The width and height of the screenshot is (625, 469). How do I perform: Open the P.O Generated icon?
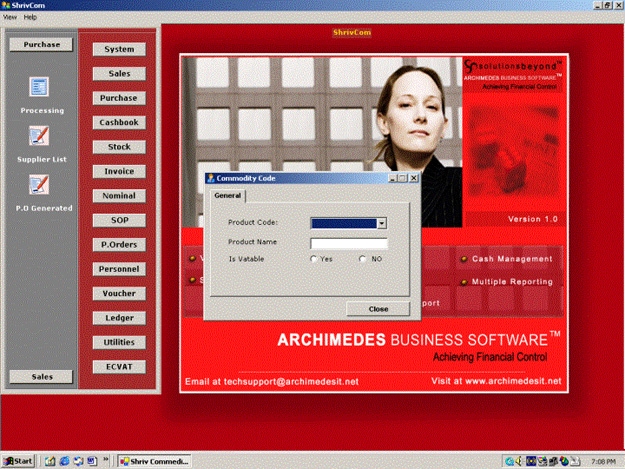click(x=39, y=184)
